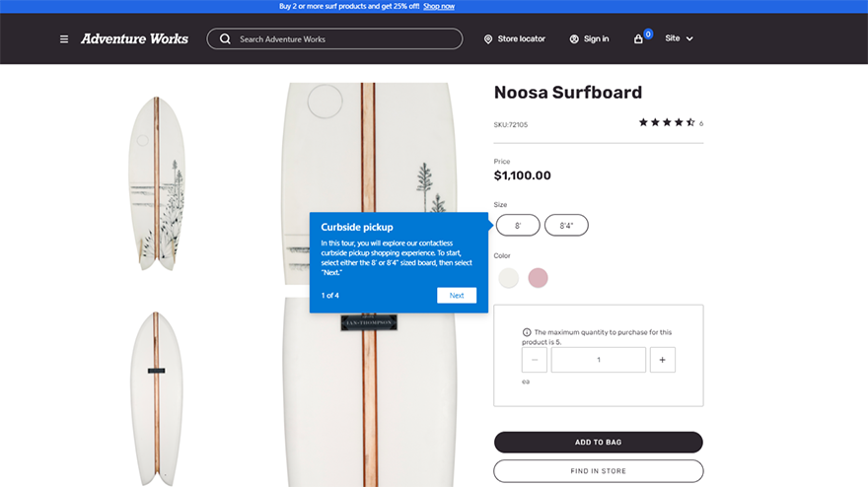This screenshot has width=868, height=487.
Task: Expand the Site dropdown menu
Action: [680, 38]
